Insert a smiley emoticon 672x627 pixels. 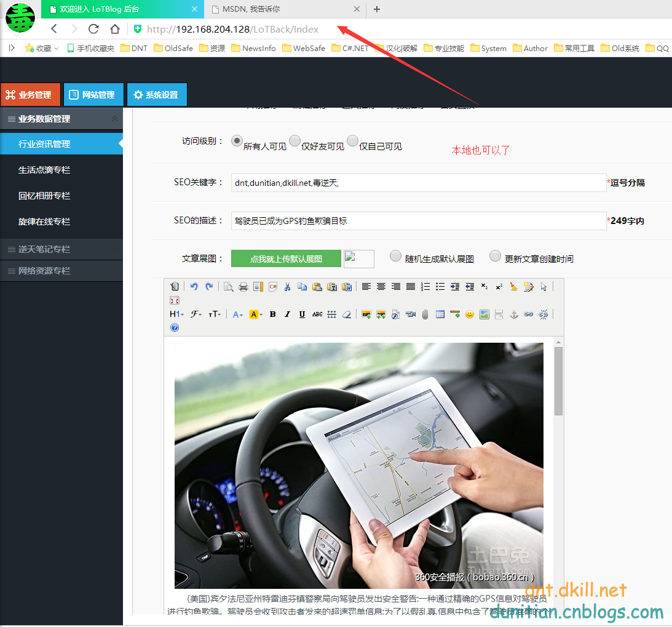(x=470, y=314)
